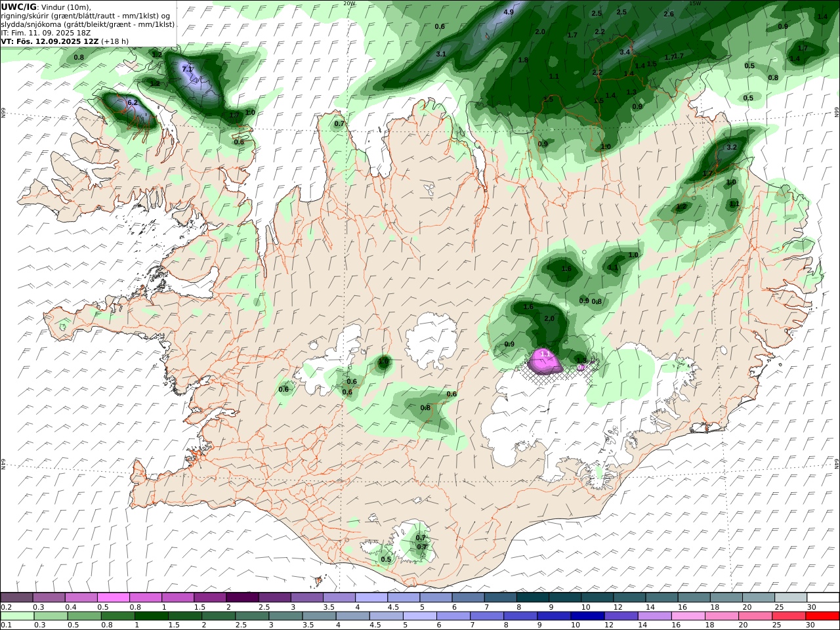Image resolution: width=840 pixels, height=630 pixels.
Task: Click the 3.4 precipitation value
Action: pos(625,52)
